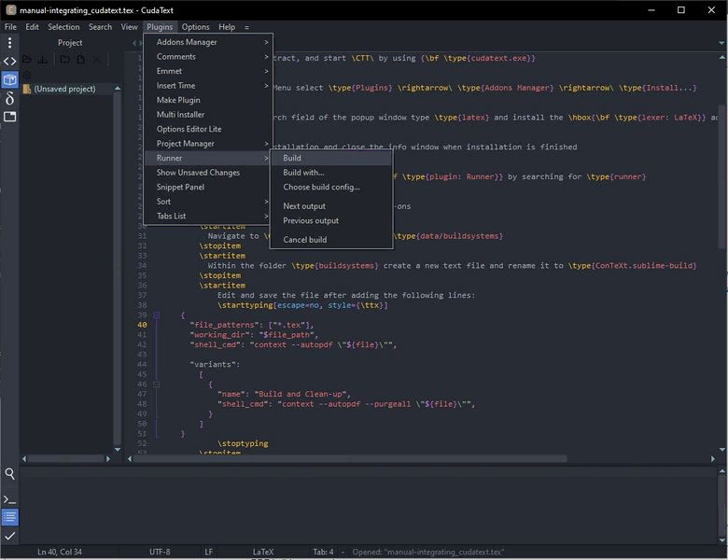Collapse the fold marker at line 39
The width and height of the screenshot is (728, 560).
(157, 315)
